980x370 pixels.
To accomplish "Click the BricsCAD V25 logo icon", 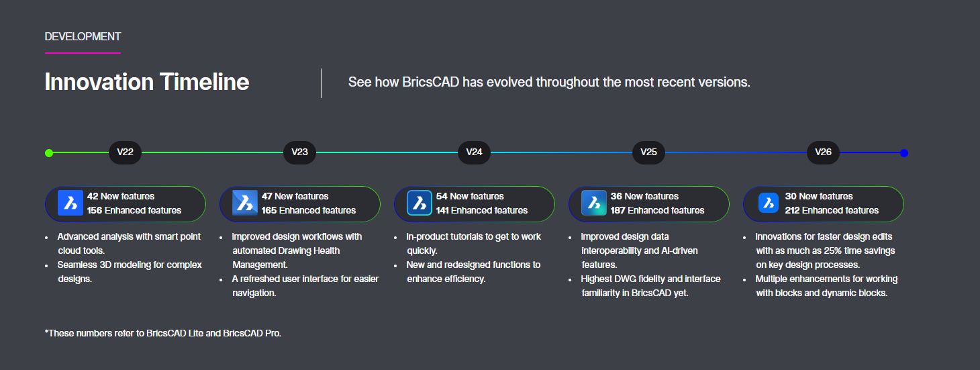I will pos(593,203).
